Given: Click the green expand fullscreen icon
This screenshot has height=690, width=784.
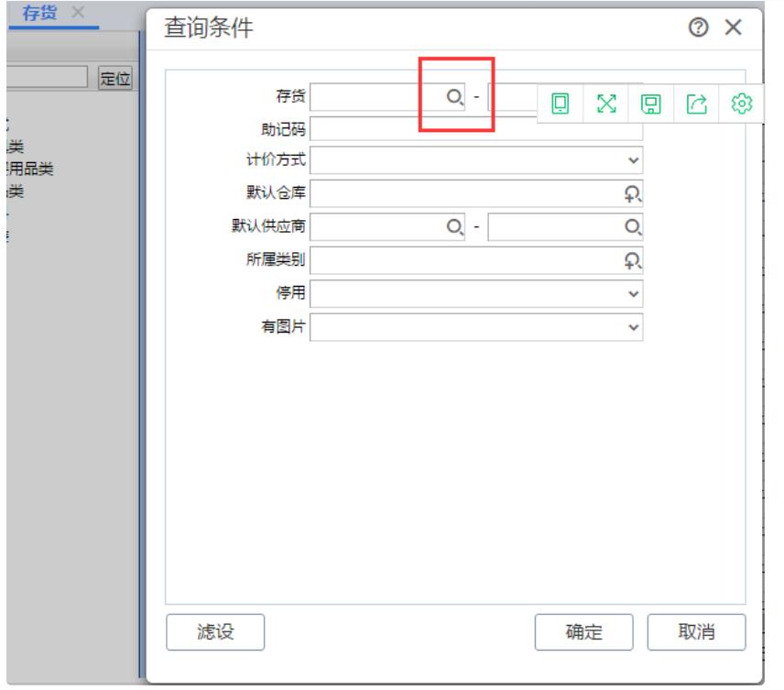Looking at the screenshot, I should [605, 104].
